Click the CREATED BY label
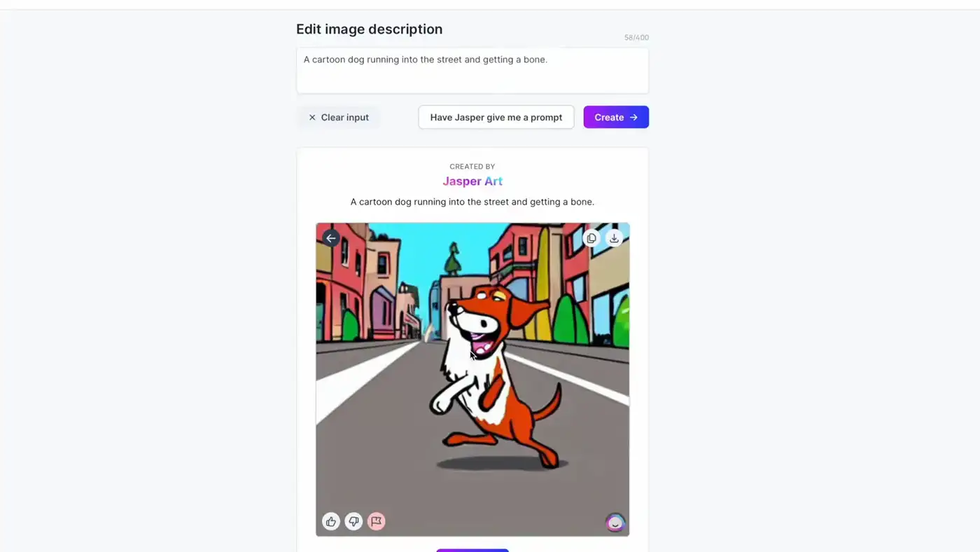 coord(472,167)
